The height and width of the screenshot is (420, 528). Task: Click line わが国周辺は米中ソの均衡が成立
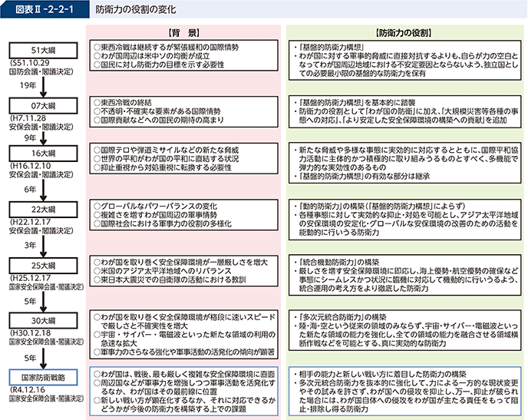(x=152, y=56)
